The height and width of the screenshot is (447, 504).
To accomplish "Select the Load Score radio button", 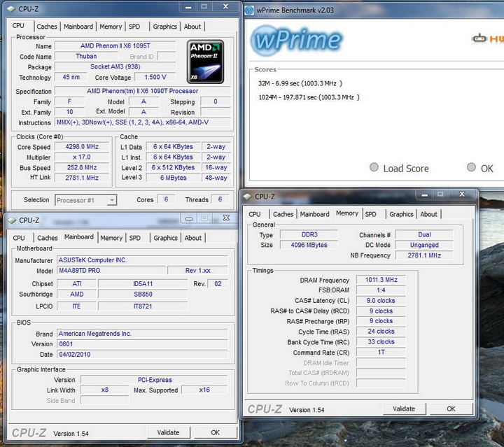I will coord(374,167).
